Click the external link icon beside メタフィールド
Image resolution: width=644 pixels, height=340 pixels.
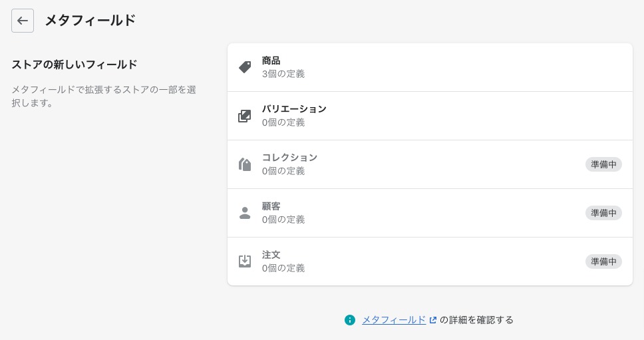coord(433,320)
